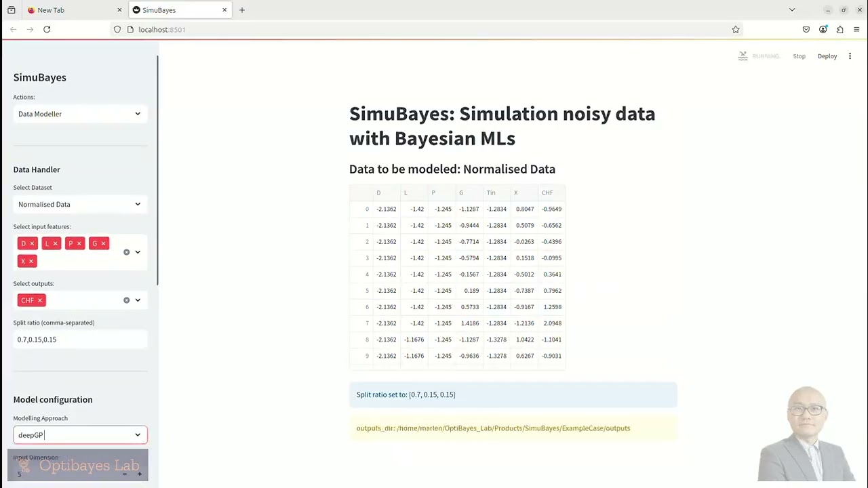Viewport: 868px width, 488px height.
Task: Click the SimuBayes sidebar title
Action: 40,77
